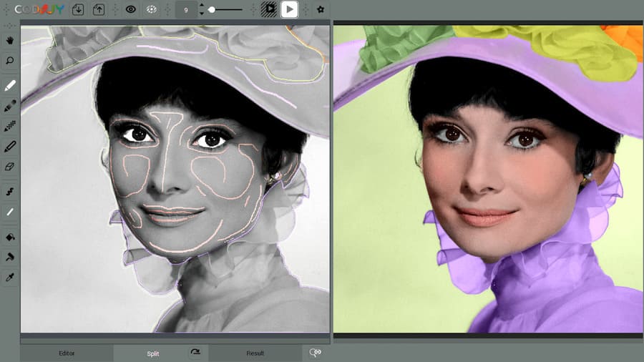
Task: Select the white Pen tool
Action: click(10, 86)
